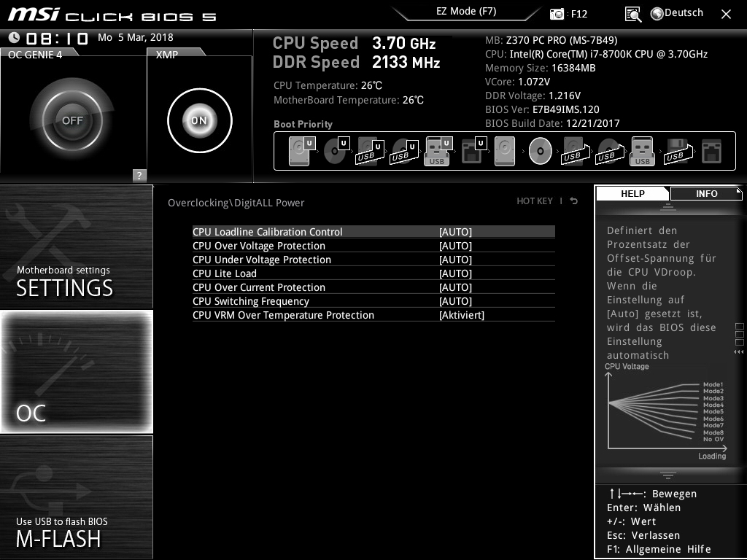Click the clock icon beside the time

tap(14, 37)
